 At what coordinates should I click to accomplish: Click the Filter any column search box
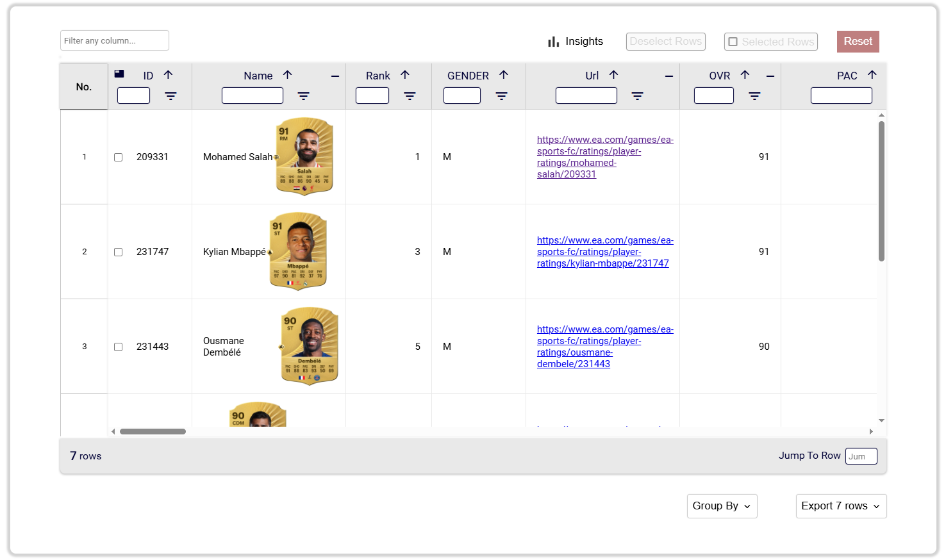[115, 40]
